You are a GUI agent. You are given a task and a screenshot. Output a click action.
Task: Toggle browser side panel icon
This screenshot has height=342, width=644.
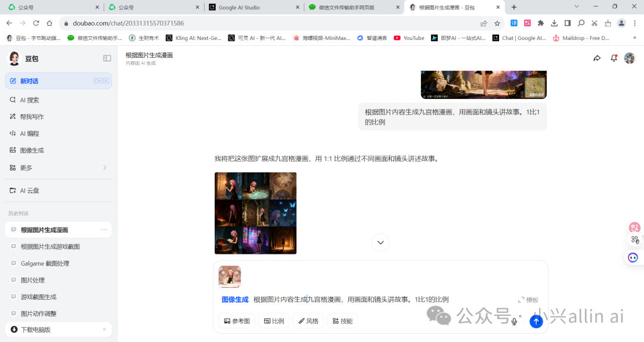567,23
